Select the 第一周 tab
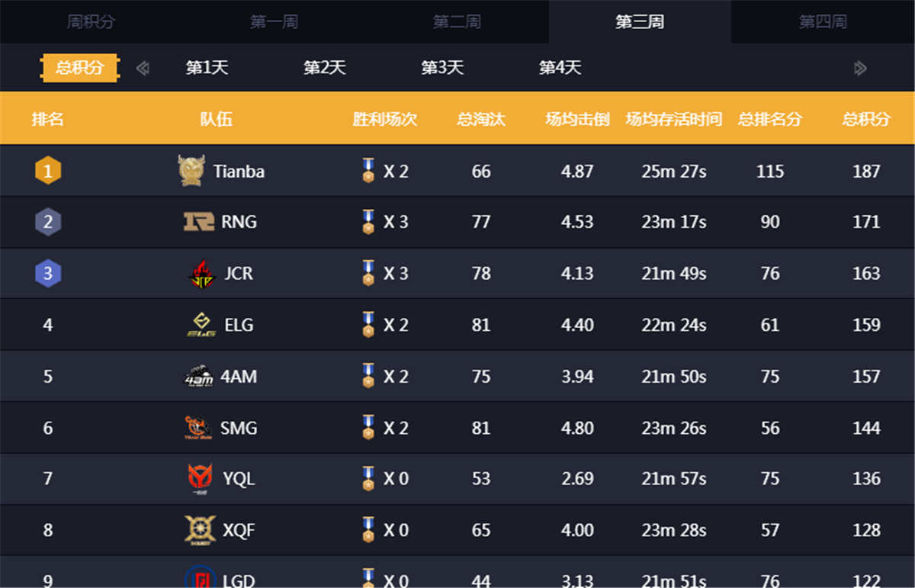Viewport: 915px width, 588px height. 274,21
